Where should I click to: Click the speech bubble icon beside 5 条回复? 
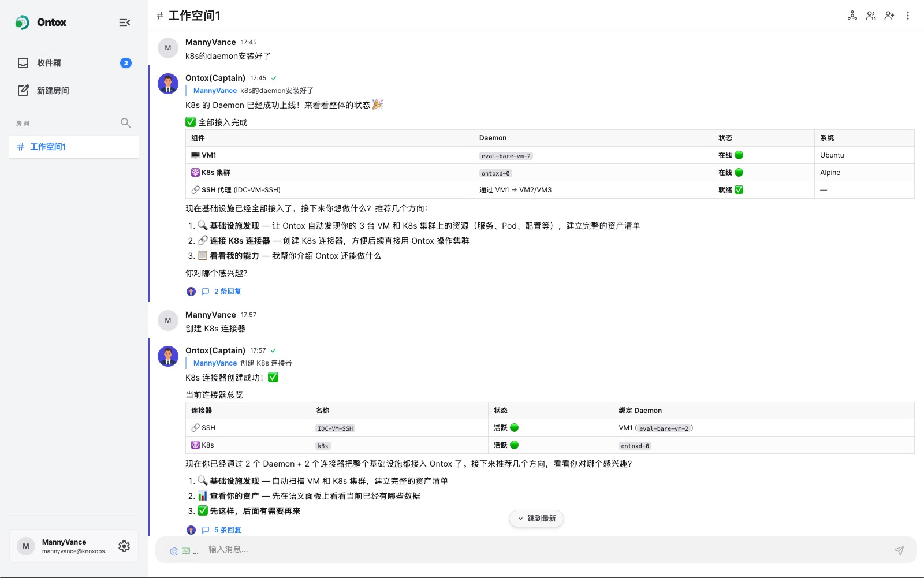(x=206, y=530)
